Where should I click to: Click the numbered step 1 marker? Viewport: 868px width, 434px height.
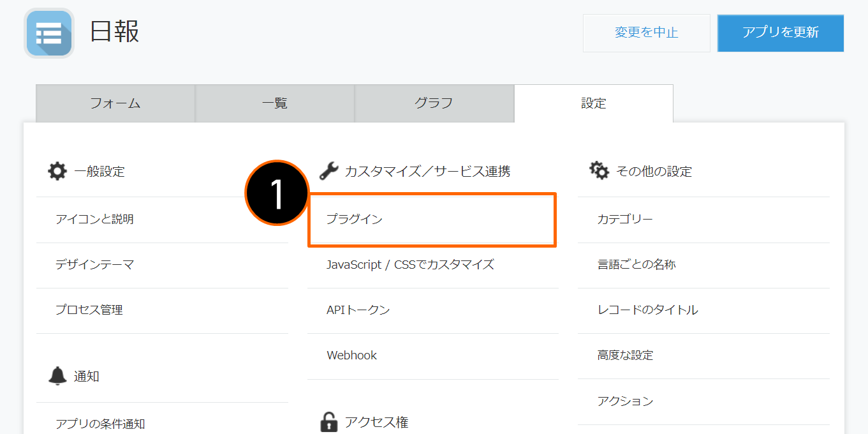point(277,193)
